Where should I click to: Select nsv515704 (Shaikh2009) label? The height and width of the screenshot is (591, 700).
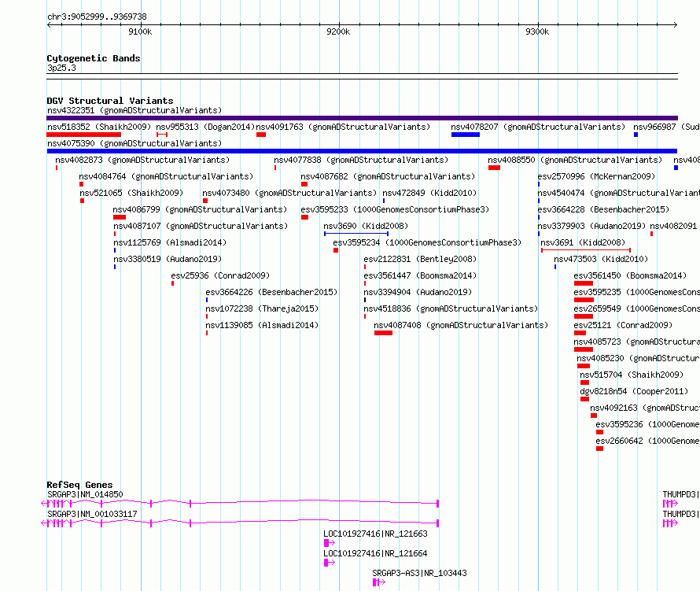point(632,375)
